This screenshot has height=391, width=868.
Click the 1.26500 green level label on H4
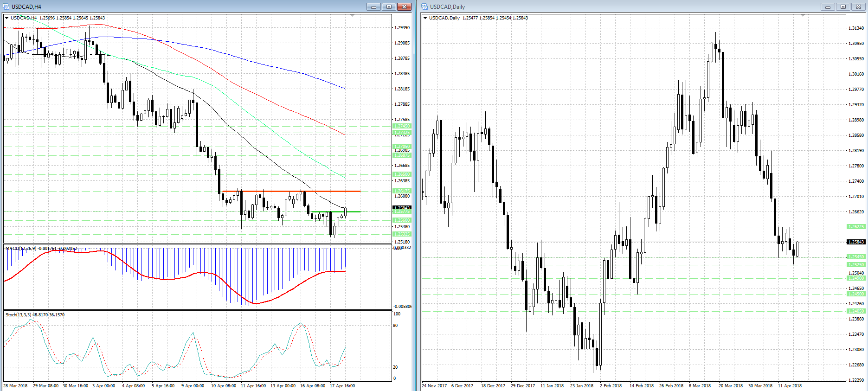pos(402,174)
